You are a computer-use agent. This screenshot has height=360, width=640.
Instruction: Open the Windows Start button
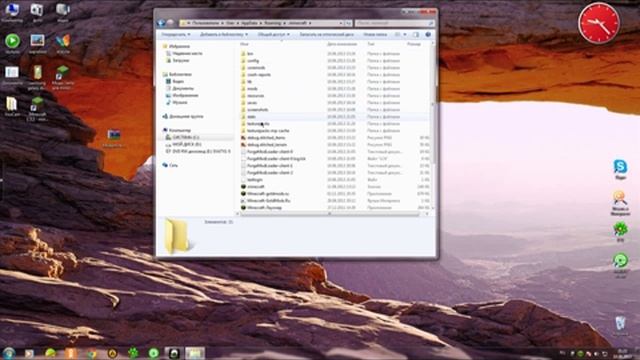[x=9, y=353]
